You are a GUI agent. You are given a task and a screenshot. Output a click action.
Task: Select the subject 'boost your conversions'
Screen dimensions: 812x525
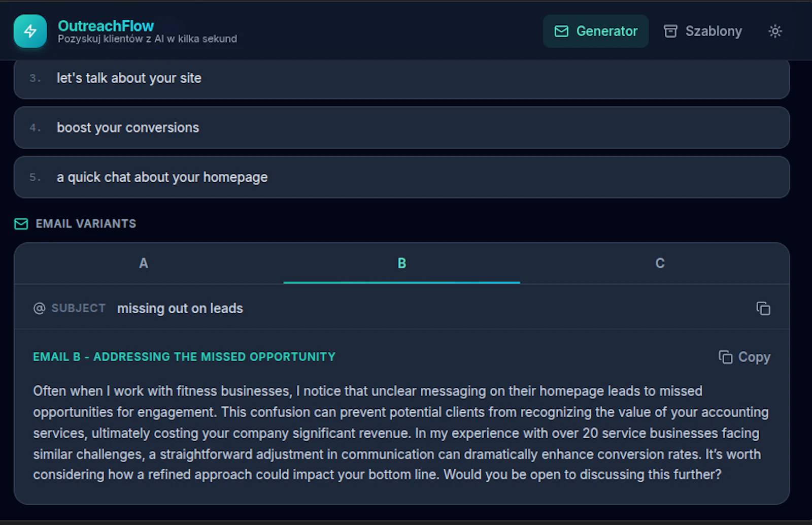coord(128,127)
